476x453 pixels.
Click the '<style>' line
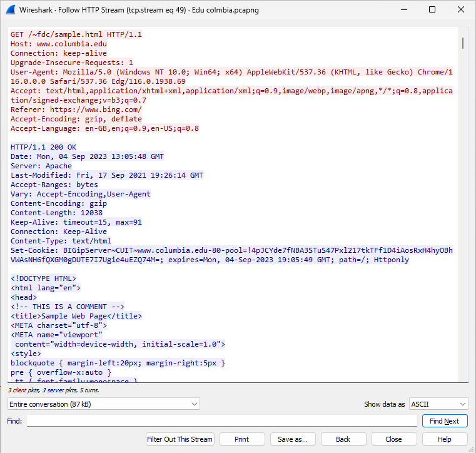[x=26, y=354]
